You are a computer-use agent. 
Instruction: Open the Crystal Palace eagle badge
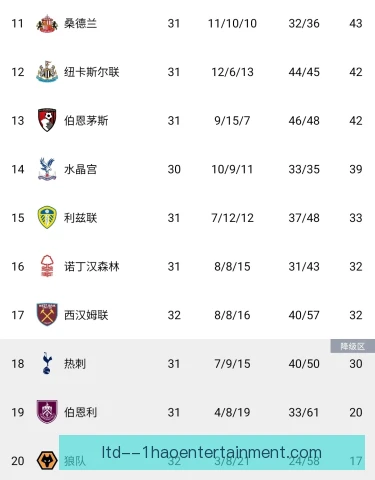point(47,169)
